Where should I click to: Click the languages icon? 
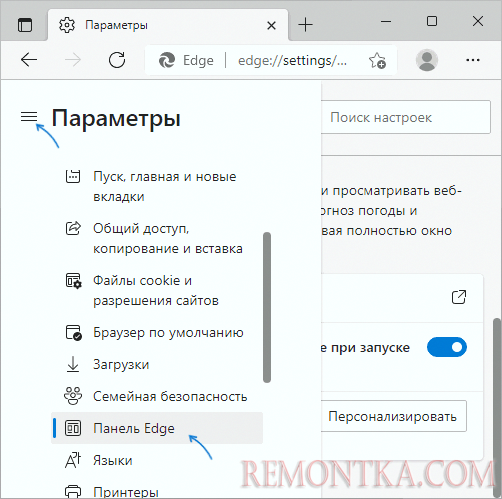click(73, 460)
